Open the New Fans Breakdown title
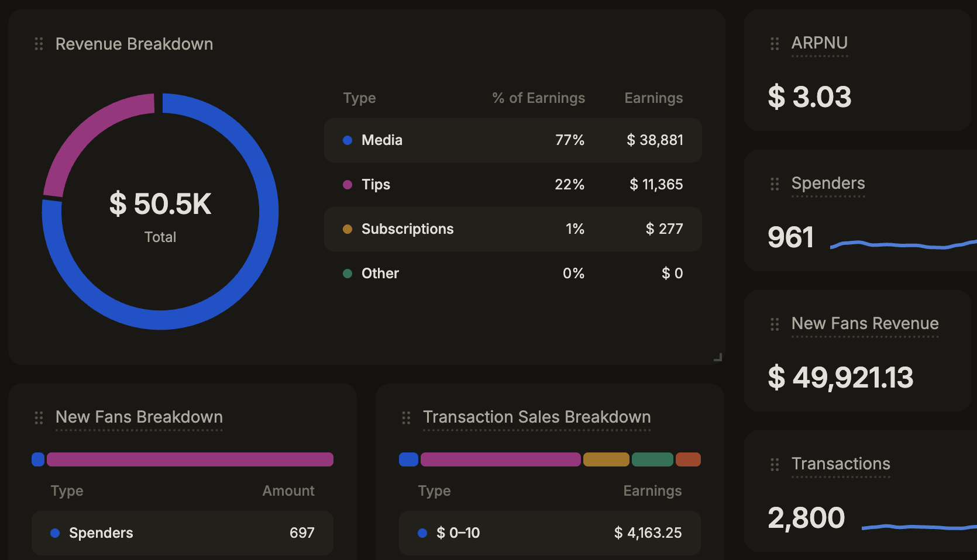 click(x=139, y=417)
